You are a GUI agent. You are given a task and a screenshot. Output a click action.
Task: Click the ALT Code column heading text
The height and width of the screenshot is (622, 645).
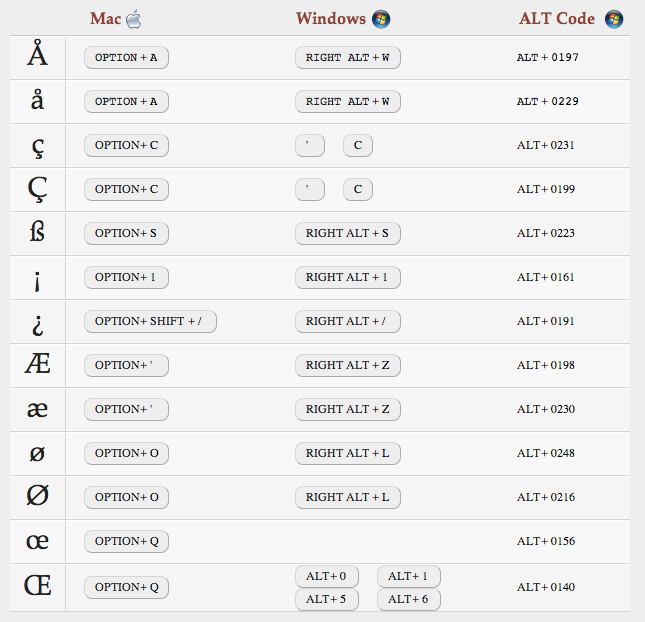556,19
